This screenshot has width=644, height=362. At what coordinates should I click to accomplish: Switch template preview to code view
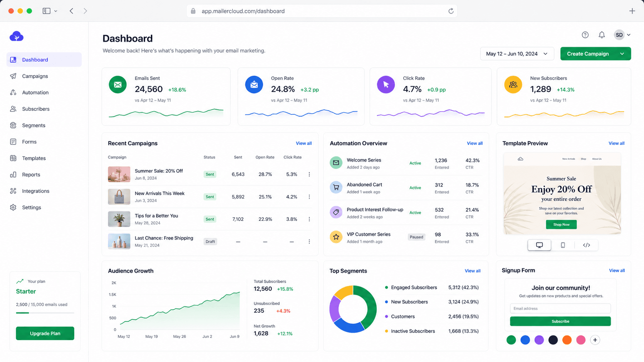pyautogui.click(x=586, y=245)
